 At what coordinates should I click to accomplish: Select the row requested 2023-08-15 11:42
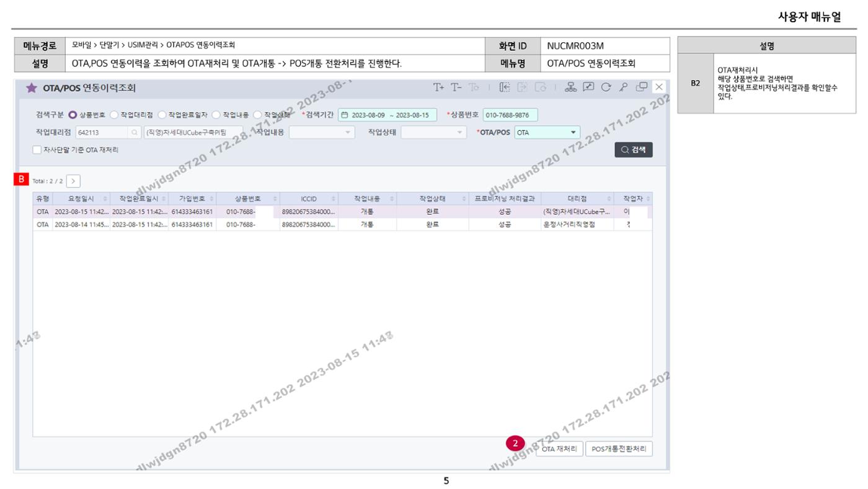pos(342,212)
